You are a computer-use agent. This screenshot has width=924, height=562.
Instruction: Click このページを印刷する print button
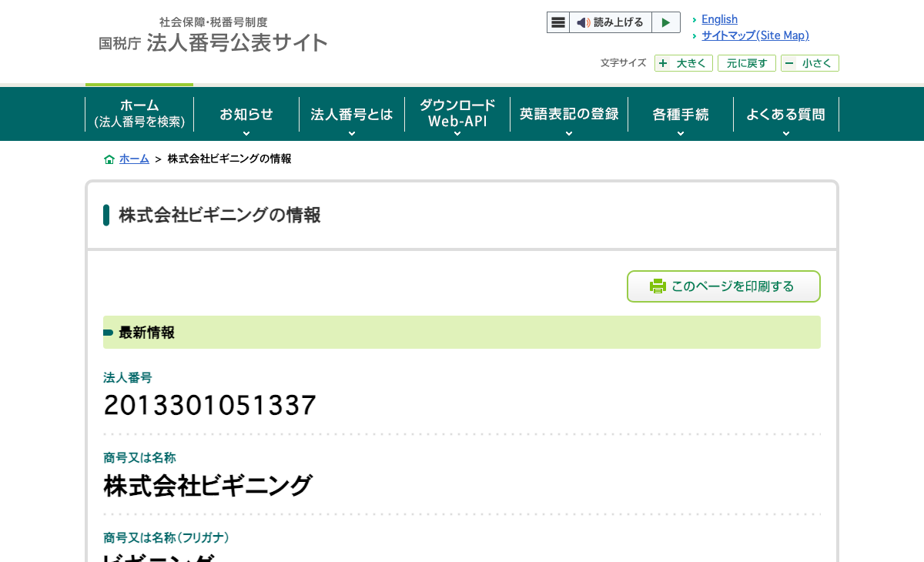pyautogui.click(x=724, y=286)
